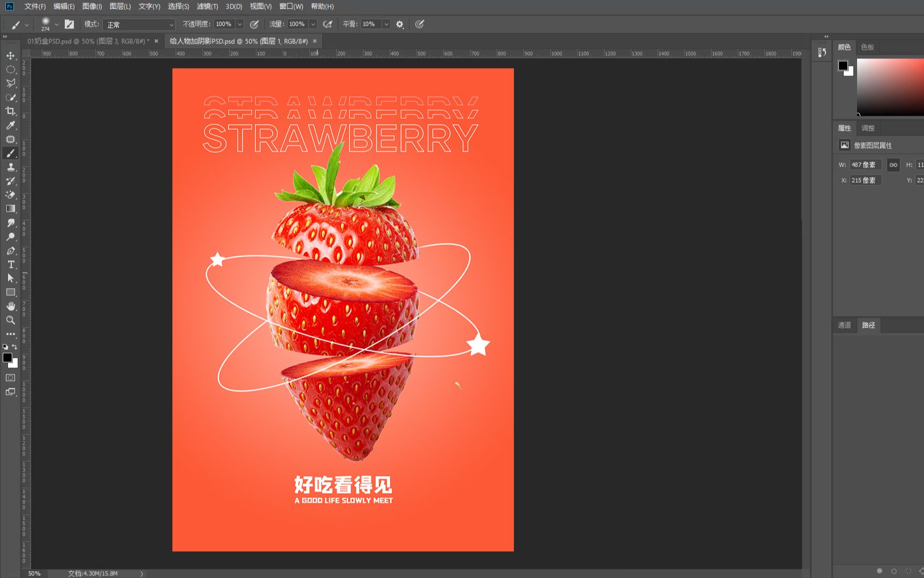Toggle pressure control for opacity

click(255, 24)
